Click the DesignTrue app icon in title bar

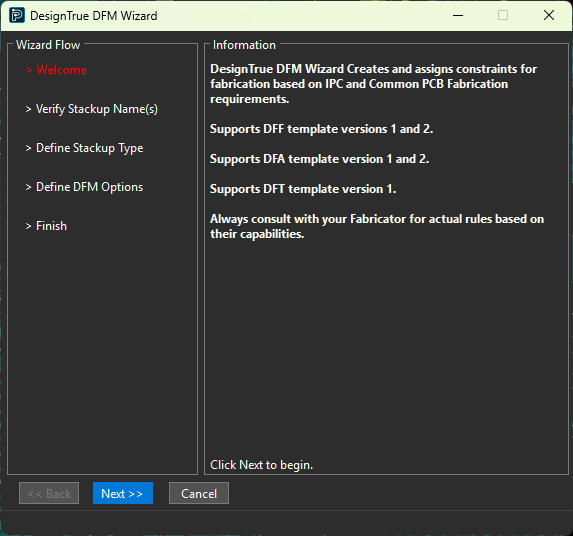tap(17, 15)
